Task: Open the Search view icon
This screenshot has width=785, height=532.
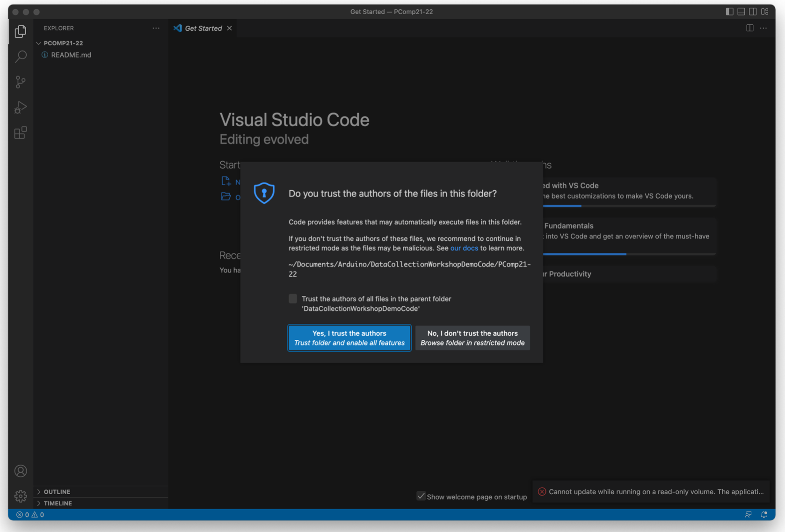Action: [x=21, y=57]
